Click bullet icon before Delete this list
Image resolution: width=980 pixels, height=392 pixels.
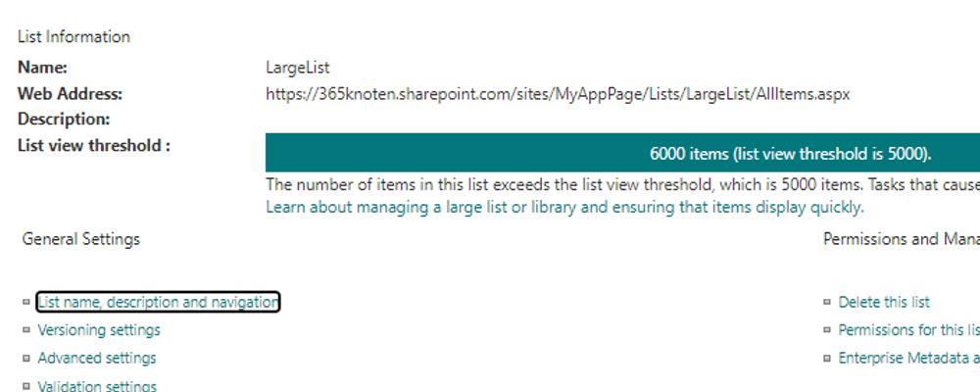(x=827, y=302)
